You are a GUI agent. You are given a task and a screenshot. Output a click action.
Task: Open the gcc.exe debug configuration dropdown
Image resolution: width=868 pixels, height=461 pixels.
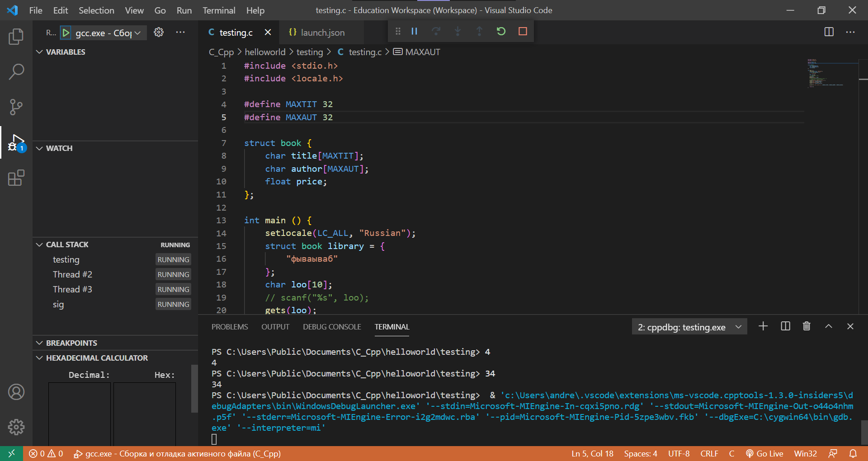(x=108, y=33)
